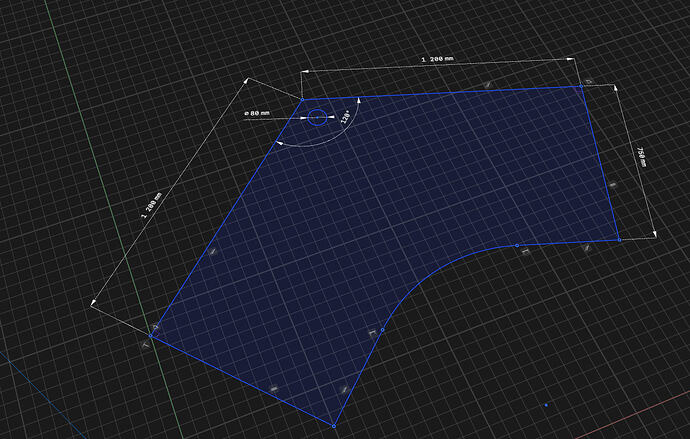Viewport: 690px width, 439px height.
Task: Select the blue profile edge dimensioned 750 mm
Action: [600, 163]
